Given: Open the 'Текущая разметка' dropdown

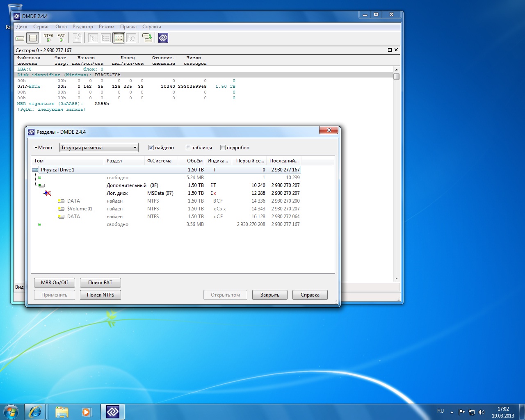Looking at the screenshot, I should 99,148.
